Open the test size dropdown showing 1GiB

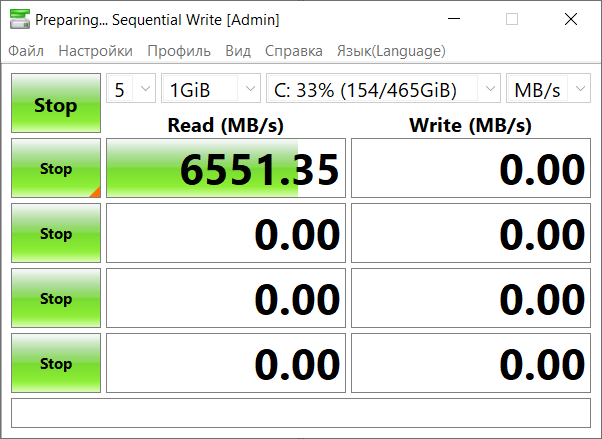coord(211,88)
